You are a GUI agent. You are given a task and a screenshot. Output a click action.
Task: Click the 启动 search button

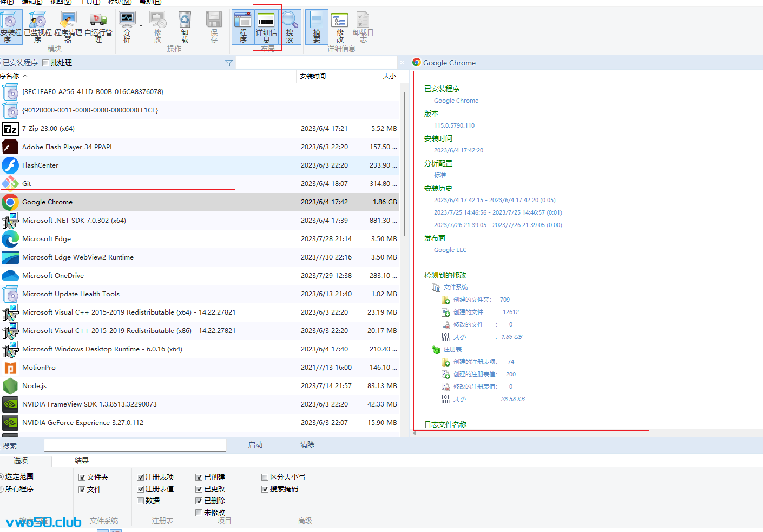[x=255, y=444]
